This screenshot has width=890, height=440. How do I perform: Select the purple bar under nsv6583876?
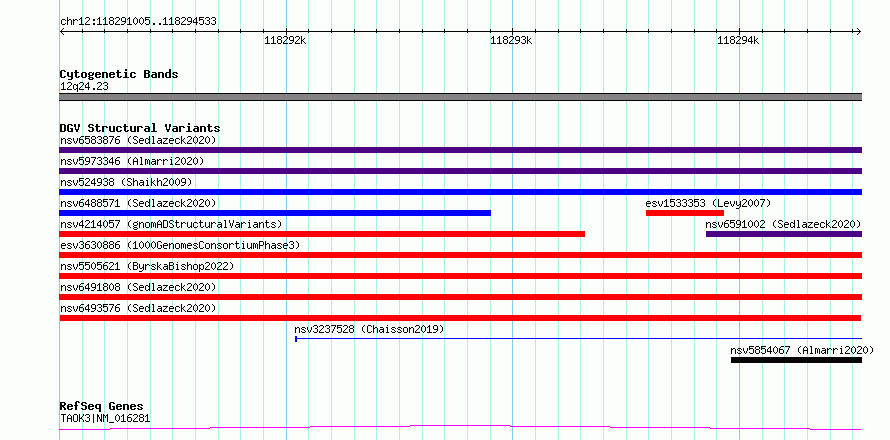(x=460, y=150)
